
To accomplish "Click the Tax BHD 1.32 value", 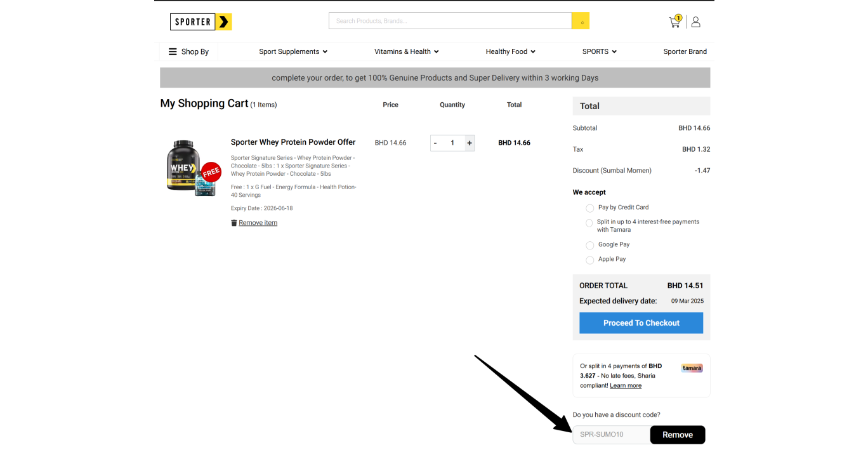I will point(696,149).
